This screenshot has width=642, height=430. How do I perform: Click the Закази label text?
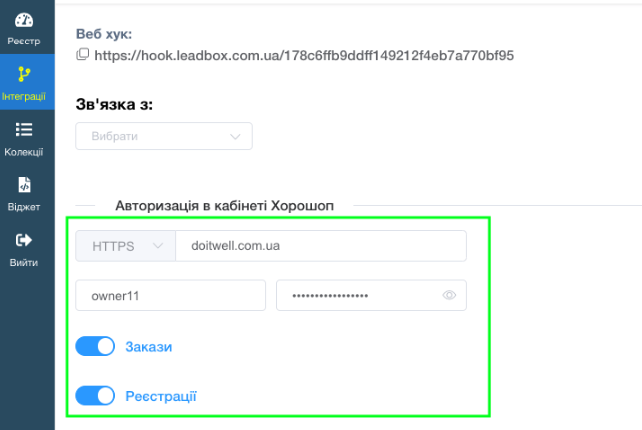coord(149,347)
